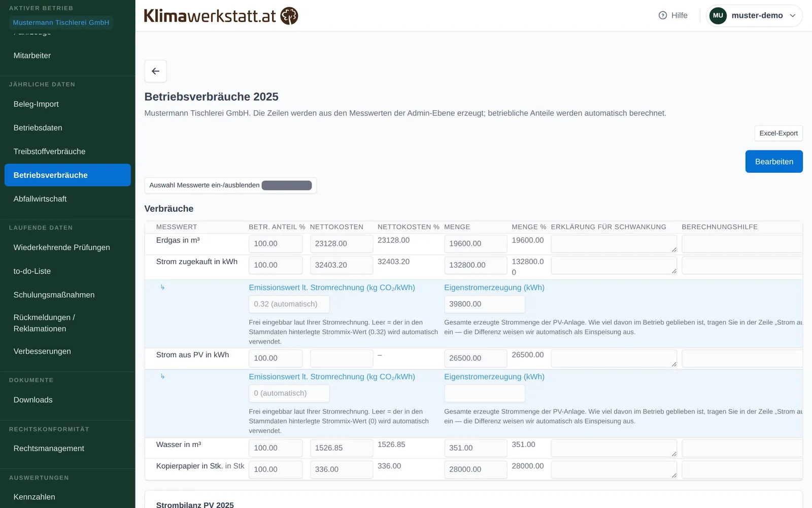Click the empty Eigenstromerzeugung field under Strom aus PV
This screenshot has width=812, height=508.
click(485, 393)
